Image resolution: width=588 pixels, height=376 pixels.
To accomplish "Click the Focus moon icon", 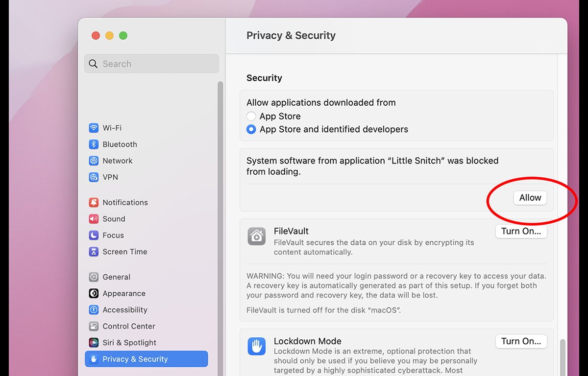I will coord(94,235).
